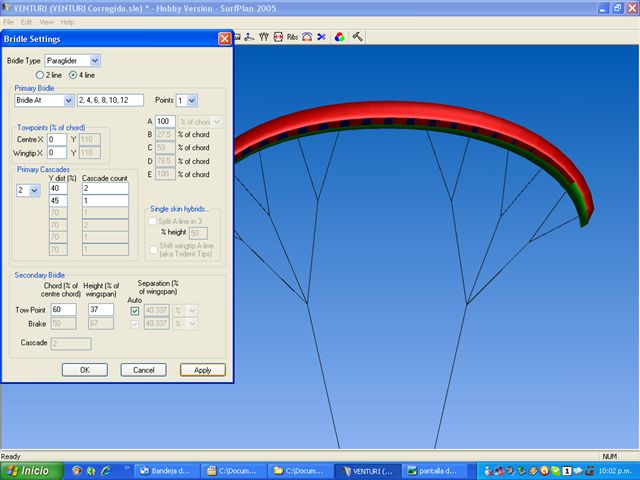Open the RGB color circles tool

click(x=339, y=37)
